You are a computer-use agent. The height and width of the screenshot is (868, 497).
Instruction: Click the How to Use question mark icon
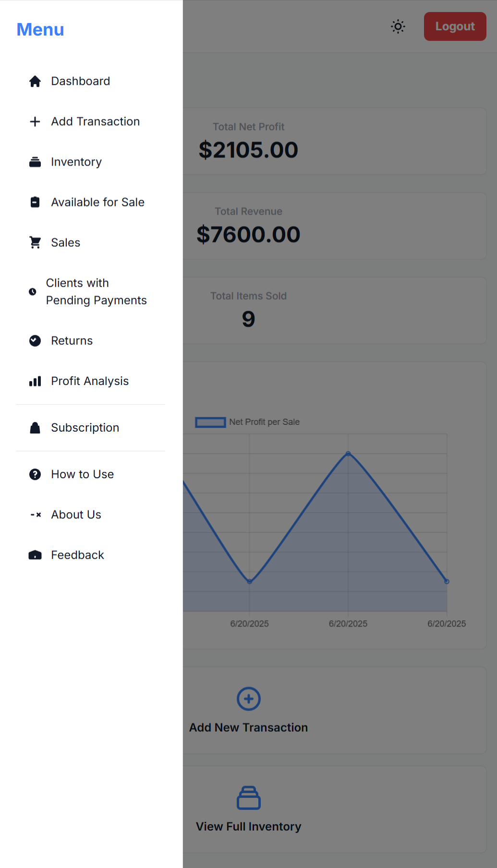[x=35, y=474]
